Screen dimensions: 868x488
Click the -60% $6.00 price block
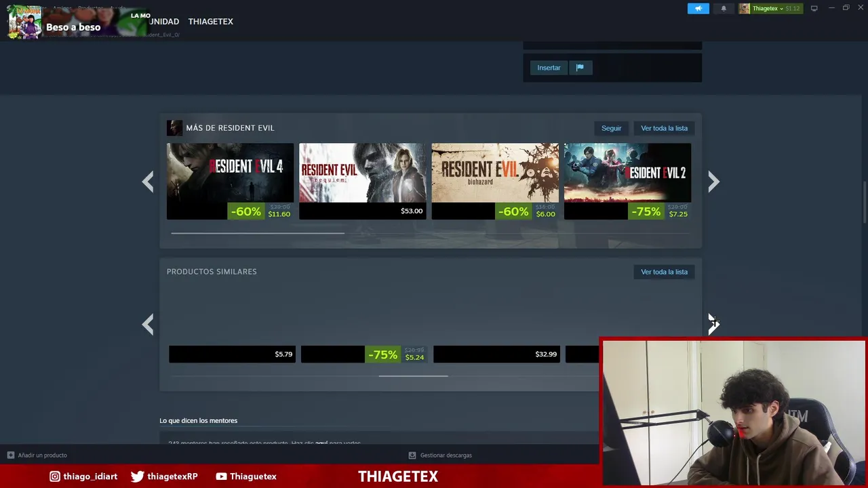[x=526, y=211]
